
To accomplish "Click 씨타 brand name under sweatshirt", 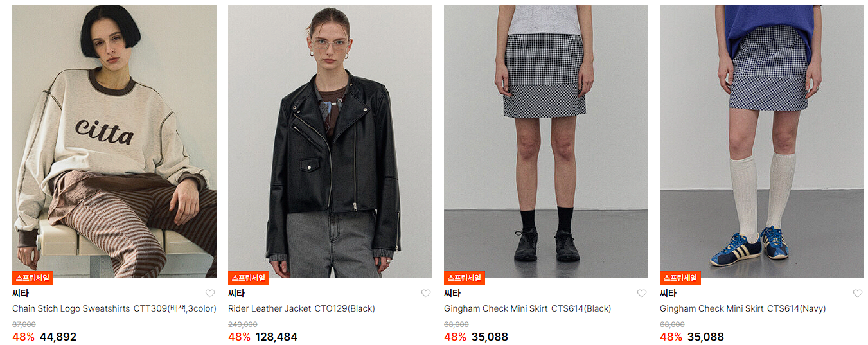I will tap(21, 294).
